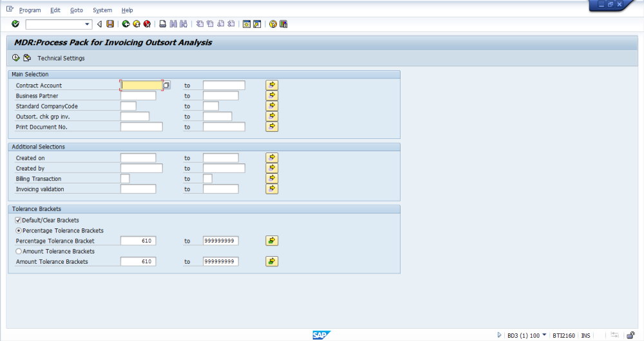Toggle the INS insert mode indicator
644x341 pixels.
(585, 335)
